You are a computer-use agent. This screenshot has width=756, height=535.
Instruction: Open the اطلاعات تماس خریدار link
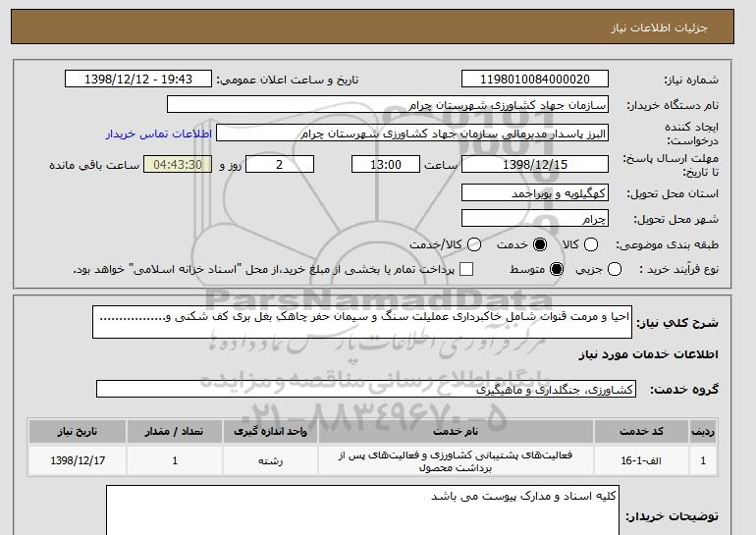[x=159, y=134]
